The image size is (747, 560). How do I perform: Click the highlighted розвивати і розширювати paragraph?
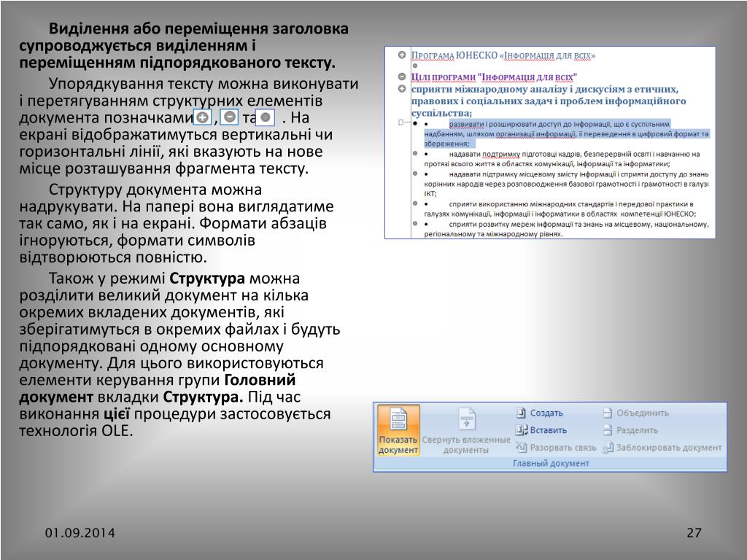coord(566,134)
